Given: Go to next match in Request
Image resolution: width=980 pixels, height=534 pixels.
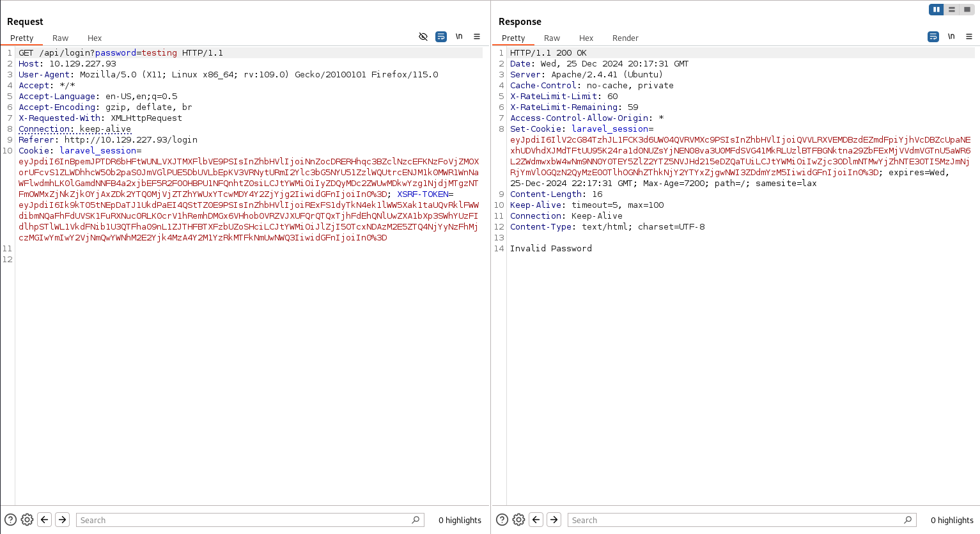Looking at the screenshot, I should coord(63,520).
